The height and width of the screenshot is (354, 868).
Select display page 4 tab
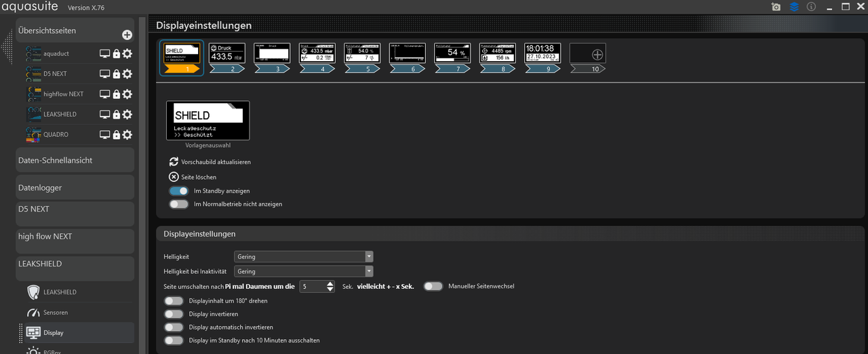pos(317,58)
